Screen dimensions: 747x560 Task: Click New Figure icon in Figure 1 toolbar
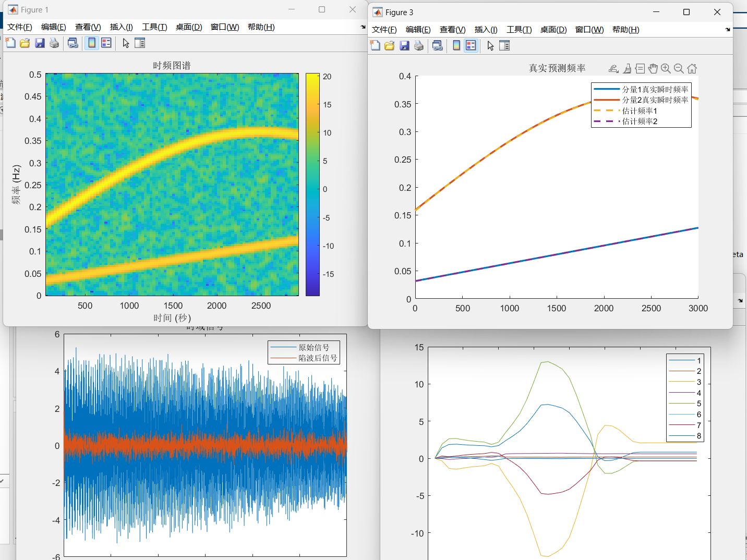pos(10,43)
